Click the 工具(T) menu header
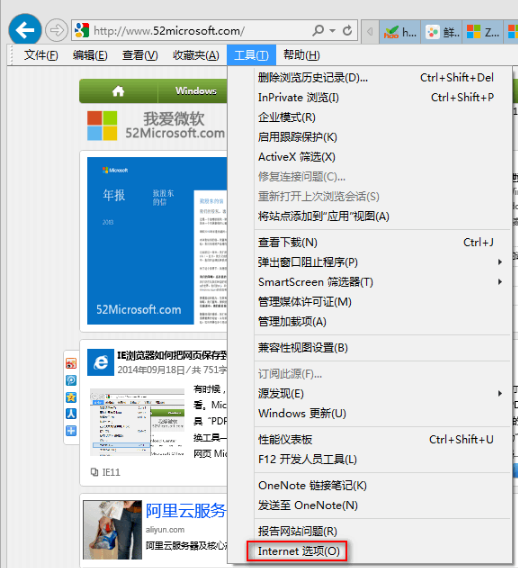The height and width of the screenshot is (568, 518). [x=251, y=55]
